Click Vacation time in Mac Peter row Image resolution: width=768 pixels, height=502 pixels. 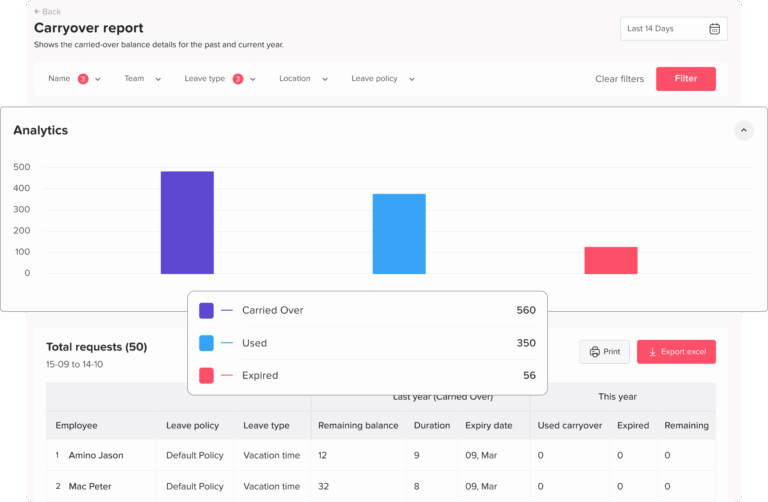point(272,486)
